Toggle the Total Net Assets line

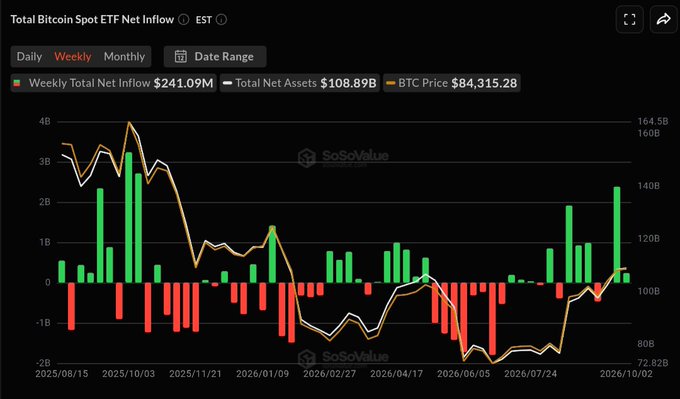[300, 83]
